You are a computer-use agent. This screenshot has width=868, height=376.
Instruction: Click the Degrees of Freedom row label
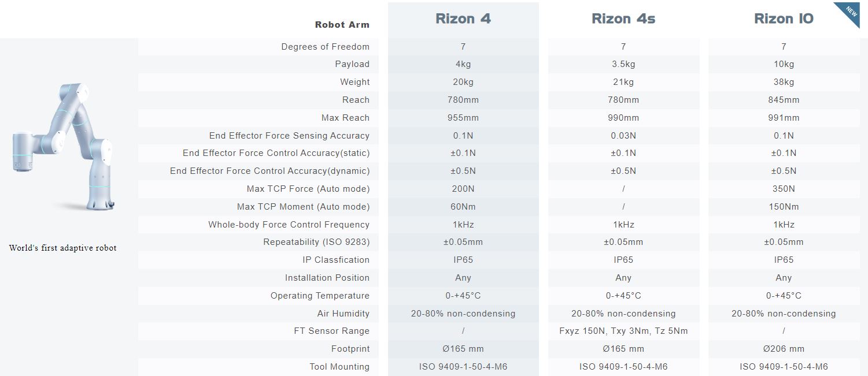pos(325,47)
